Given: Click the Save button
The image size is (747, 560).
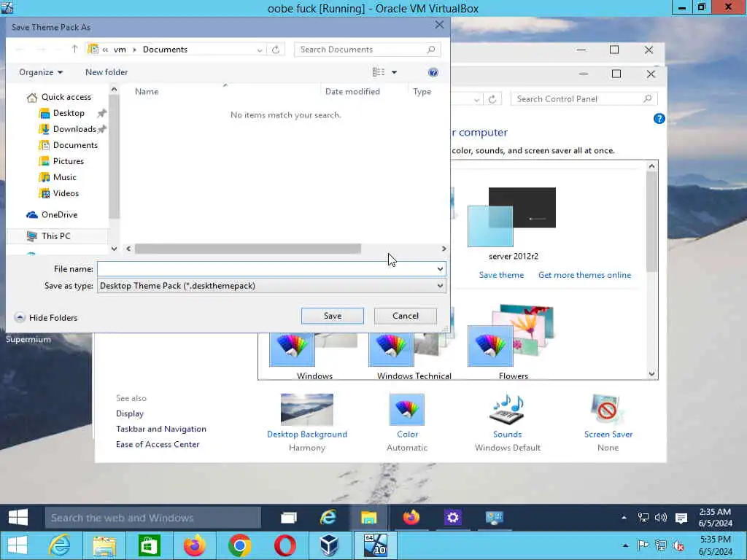Looking at the screenshot, I should click(333, 316).
